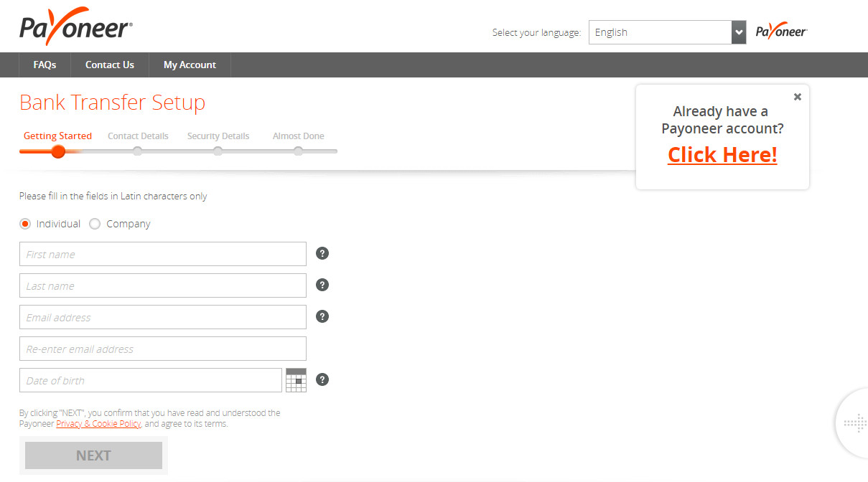Viewport: 868px width, 482px height.
Task: Click the Payoneer logo in header
Action: 76,27
